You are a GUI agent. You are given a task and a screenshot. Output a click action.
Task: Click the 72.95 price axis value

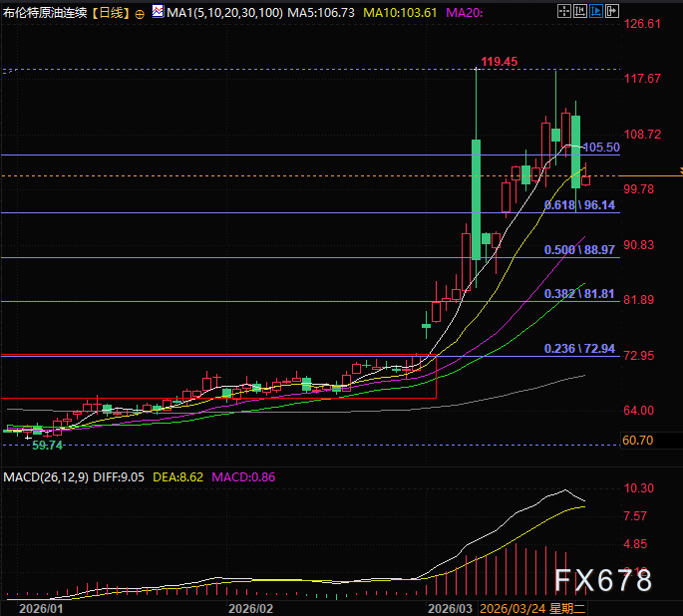[x=639, y=355]
